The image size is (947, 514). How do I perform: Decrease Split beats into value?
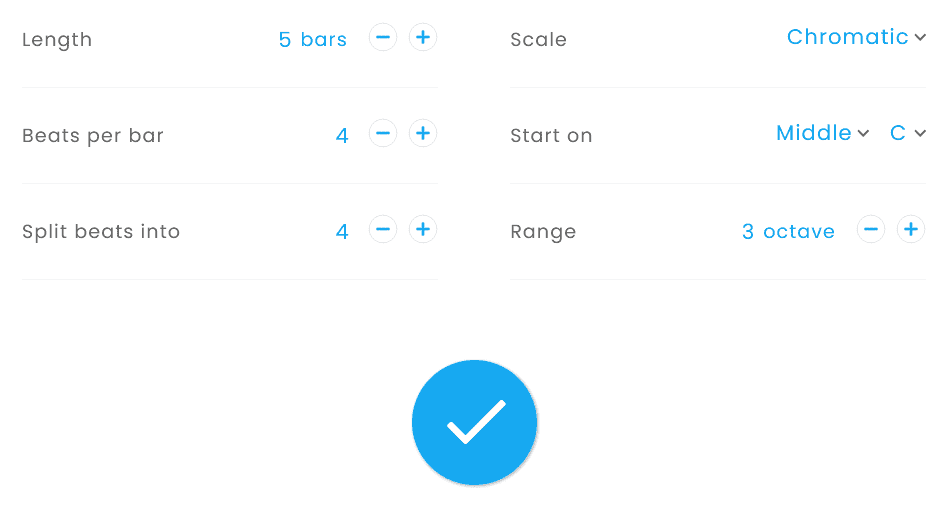(x=383, y=230)
